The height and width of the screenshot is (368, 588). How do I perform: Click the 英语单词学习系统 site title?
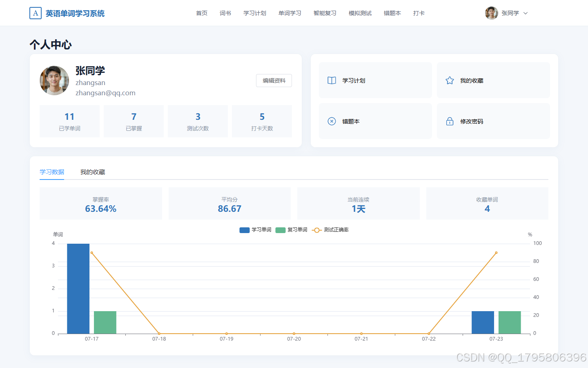pos(75,13)
